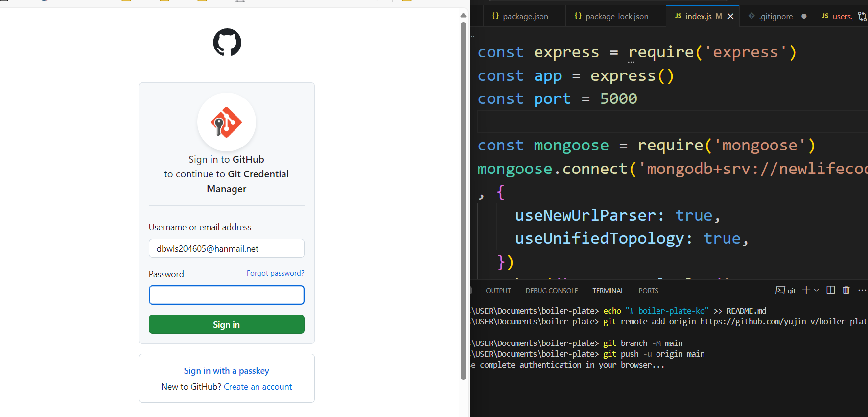Image resolution: width=868 pixels, height=417 pixels.
Task: Click the browser page vertical scrollbar thumb
Action: click(x=463, y=201)
